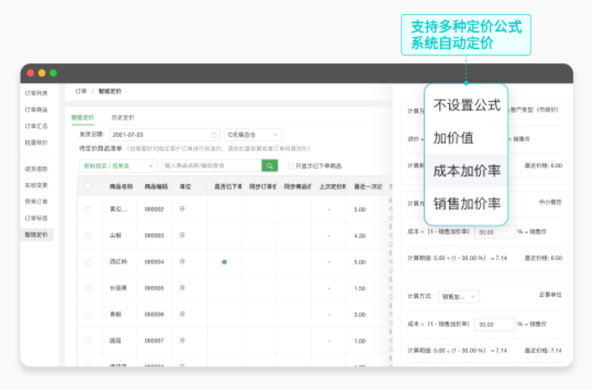Open the calendar icon in the date field
This screenshot has height=390, width=592.
tap(214, 135)
